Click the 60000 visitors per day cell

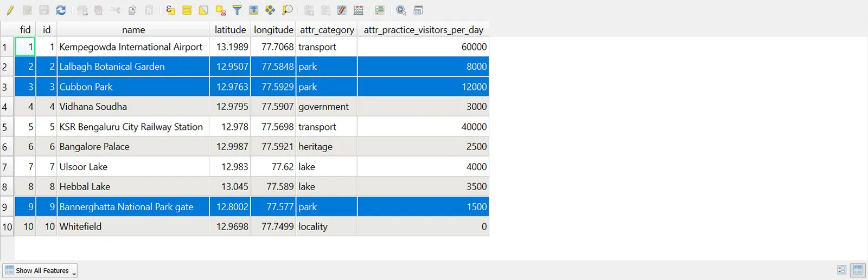click(423, 47)
